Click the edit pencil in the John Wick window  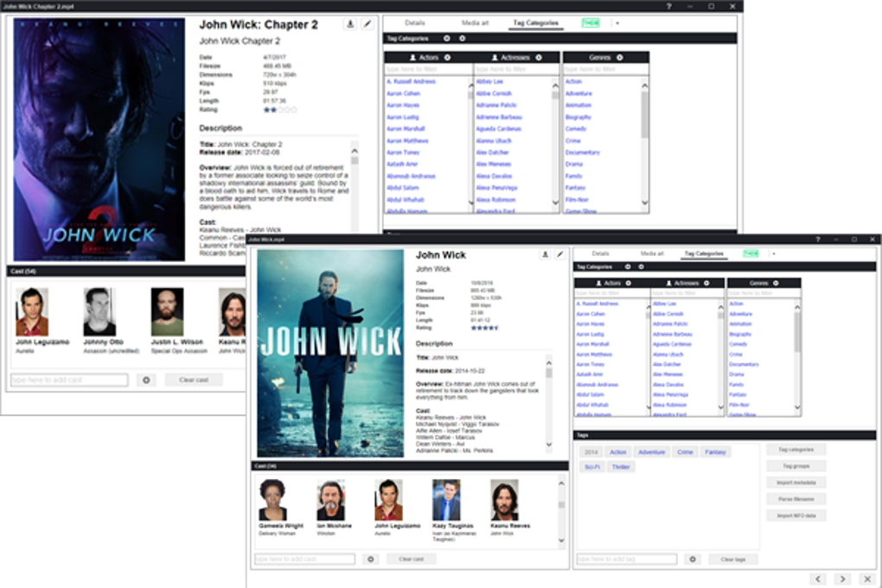pyautogui.click(x=560, y=255)
